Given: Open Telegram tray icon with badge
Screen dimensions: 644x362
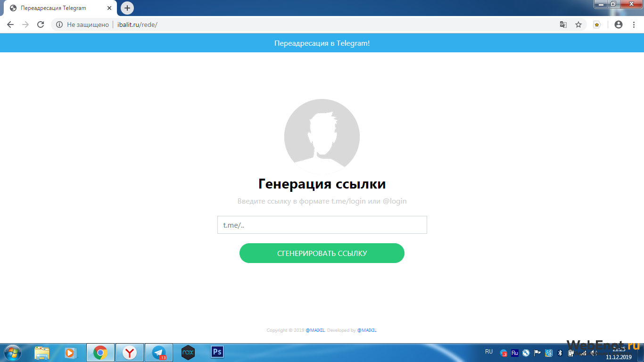Looking at the screenshot, I should point(504,353).
